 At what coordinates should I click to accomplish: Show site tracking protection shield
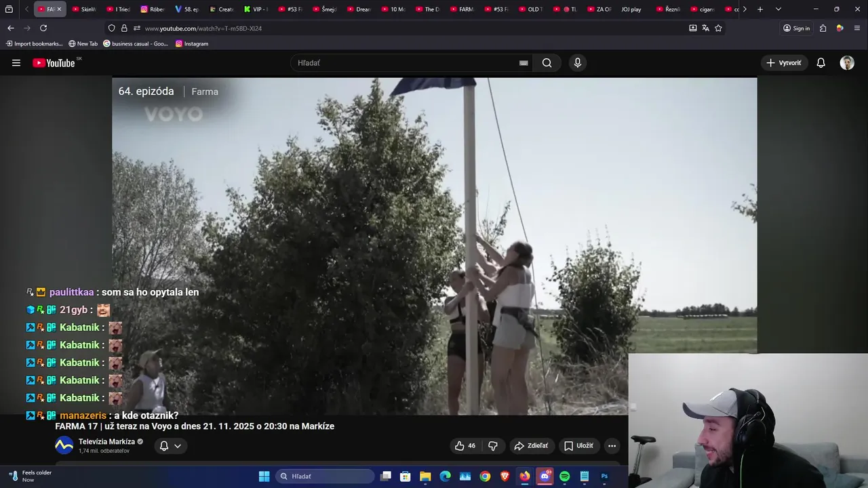112,28
